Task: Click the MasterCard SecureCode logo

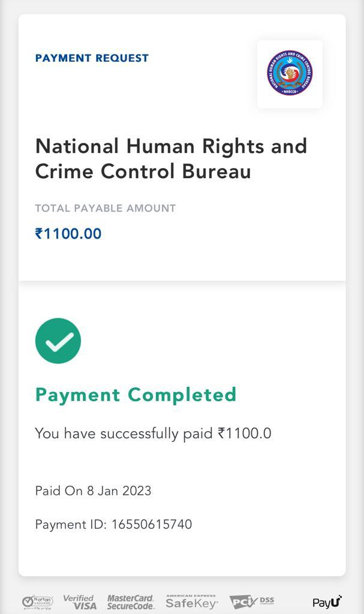Action: point(131,601)
